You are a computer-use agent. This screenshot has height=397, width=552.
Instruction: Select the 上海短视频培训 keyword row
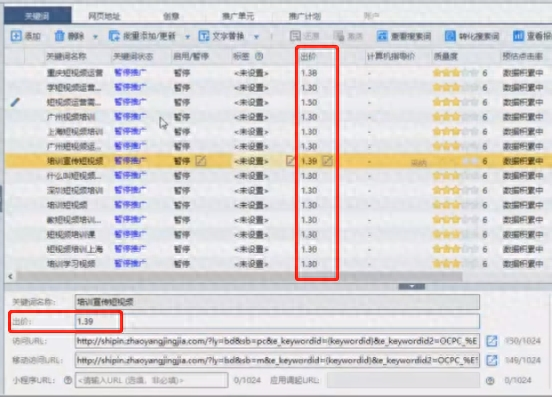coord(278,132)
